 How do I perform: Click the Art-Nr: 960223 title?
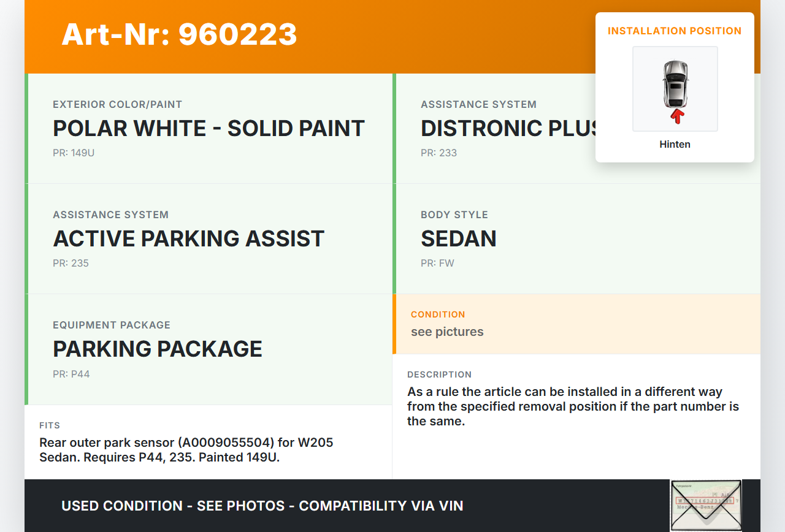[x=179, y=34]
